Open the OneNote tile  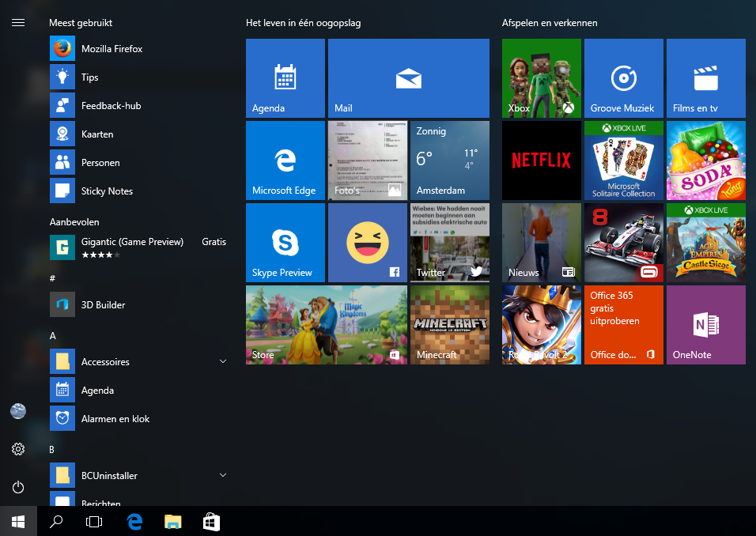coord(705,325)
